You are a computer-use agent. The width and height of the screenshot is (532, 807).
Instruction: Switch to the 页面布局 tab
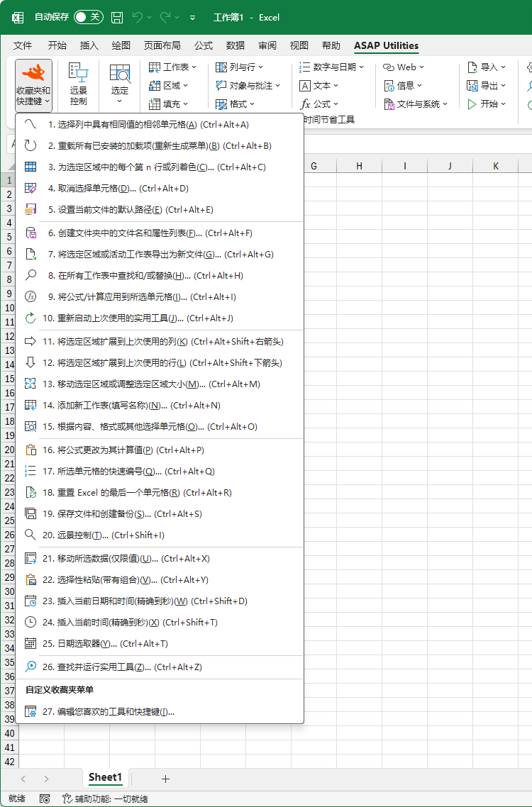(x=162, y=46)
